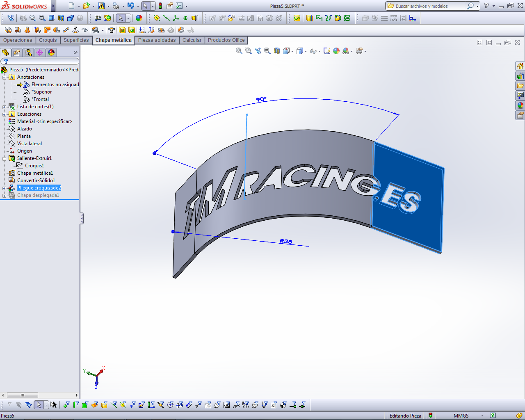Switch to the Calcular tab
Viewport: 525px width, 420px height.
192,40
